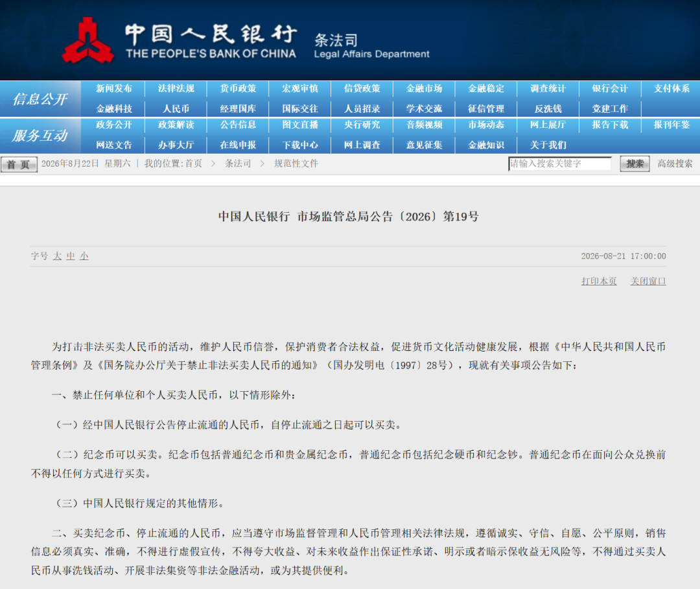Select 公告信息 in the service menu

pos(238,125)
